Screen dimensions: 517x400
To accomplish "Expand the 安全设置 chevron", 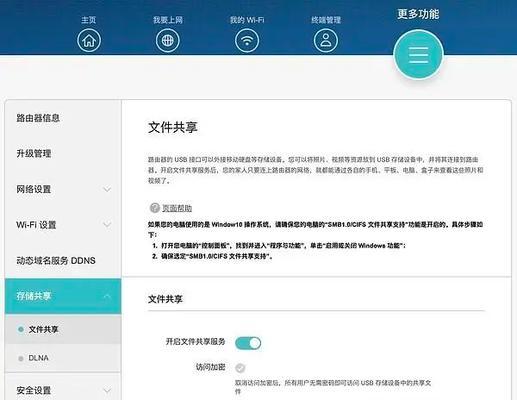I will [107, 390].
